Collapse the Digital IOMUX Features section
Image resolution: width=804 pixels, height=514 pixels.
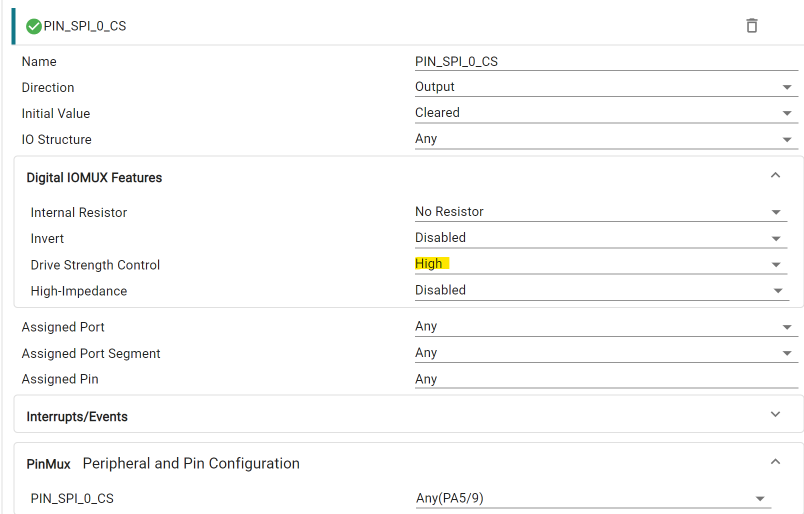775,175
